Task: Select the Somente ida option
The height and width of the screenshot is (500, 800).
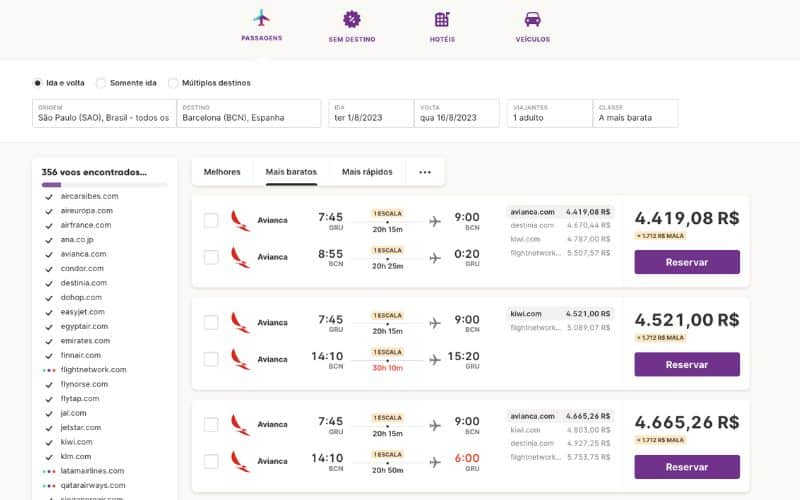Action: pos(101,83)
